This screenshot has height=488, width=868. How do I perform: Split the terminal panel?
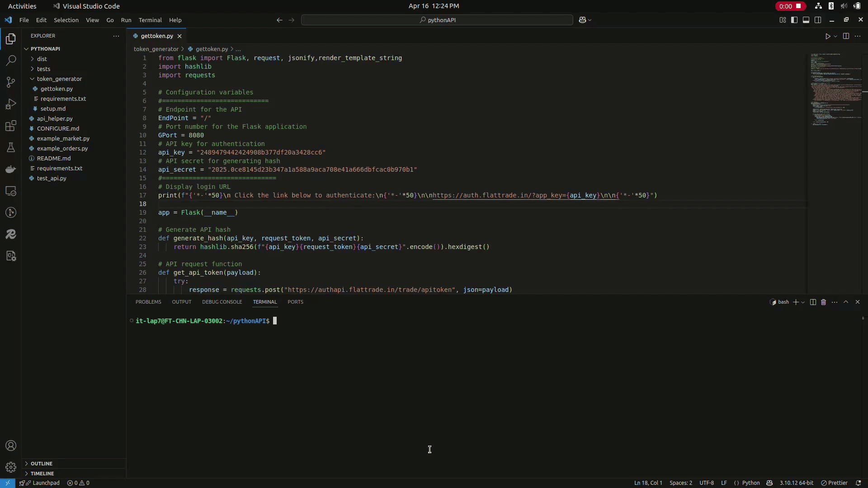813,302
